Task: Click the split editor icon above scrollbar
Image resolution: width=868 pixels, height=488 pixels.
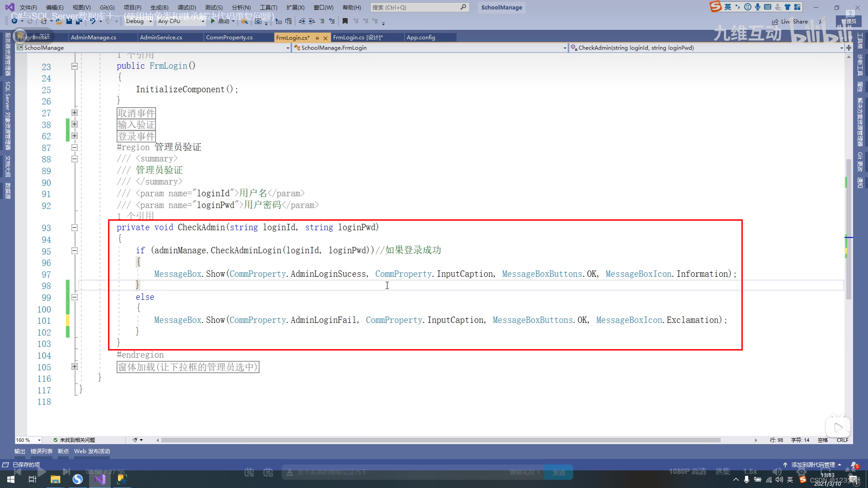Action: pyautogui.click(x=849, y=47)
